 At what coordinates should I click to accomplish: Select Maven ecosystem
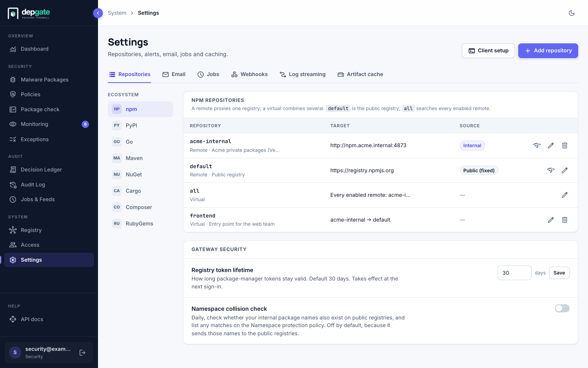click(x=140, y=158)
